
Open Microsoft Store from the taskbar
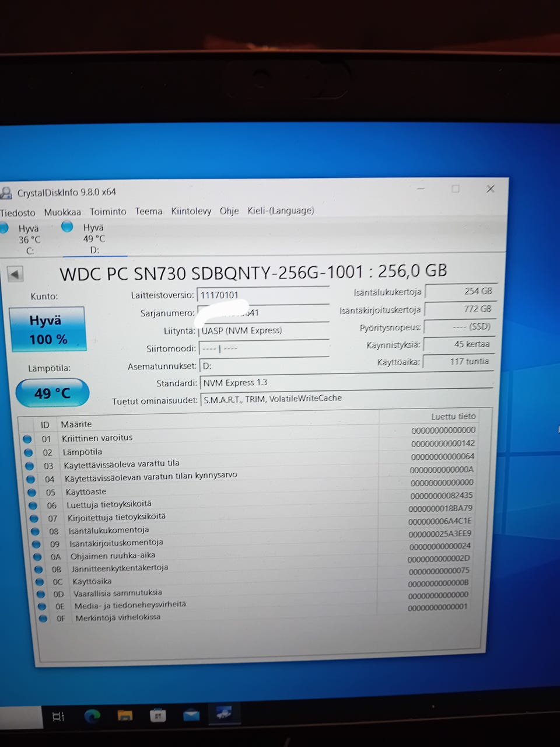pos(157,715)
